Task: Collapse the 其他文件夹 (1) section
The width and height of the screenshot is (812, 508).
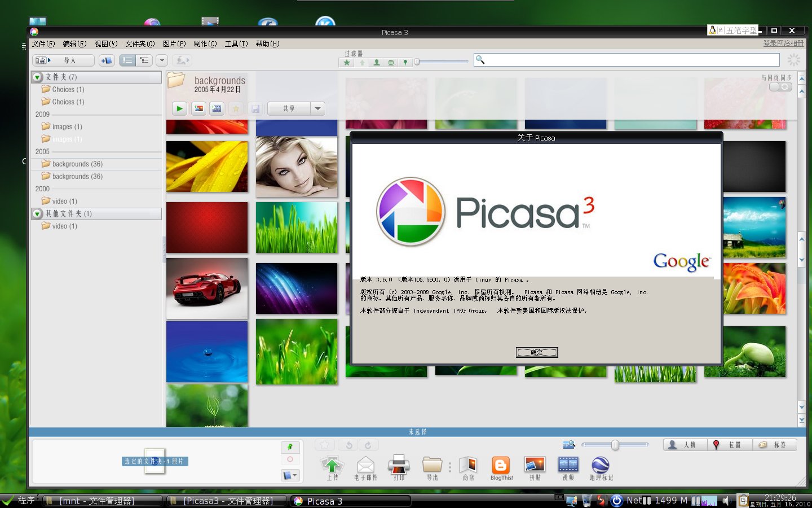Action: point(38,214)
